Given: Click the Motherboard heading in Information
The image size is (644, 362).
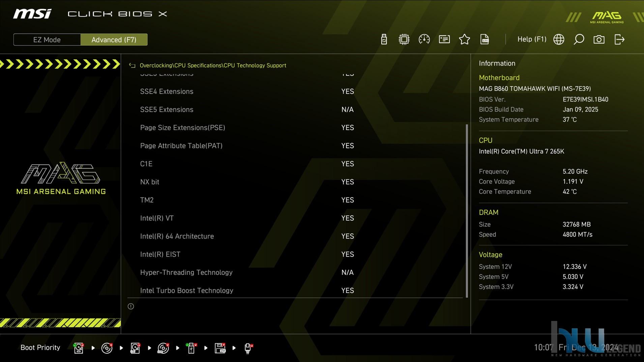Looking at the screenshot, I should pos(499,78).
